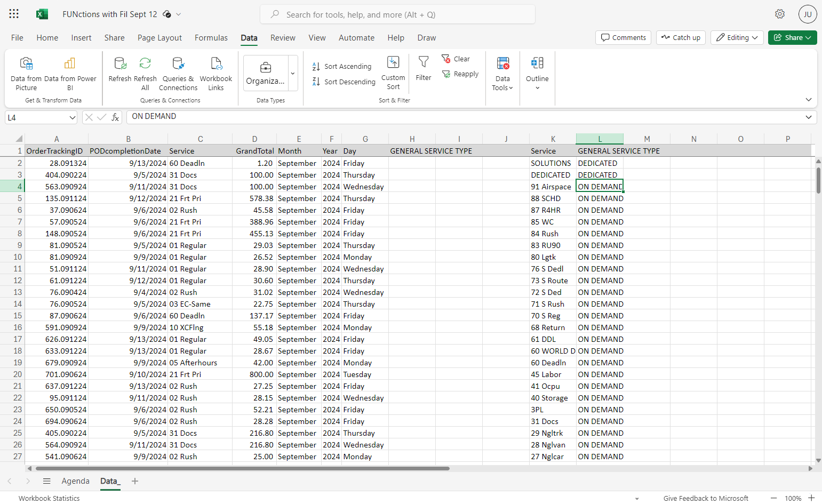Launch Data from Power BI
The height and width of the screenshot is (504, 822).
pyautogui.click(x=70, y=74)
